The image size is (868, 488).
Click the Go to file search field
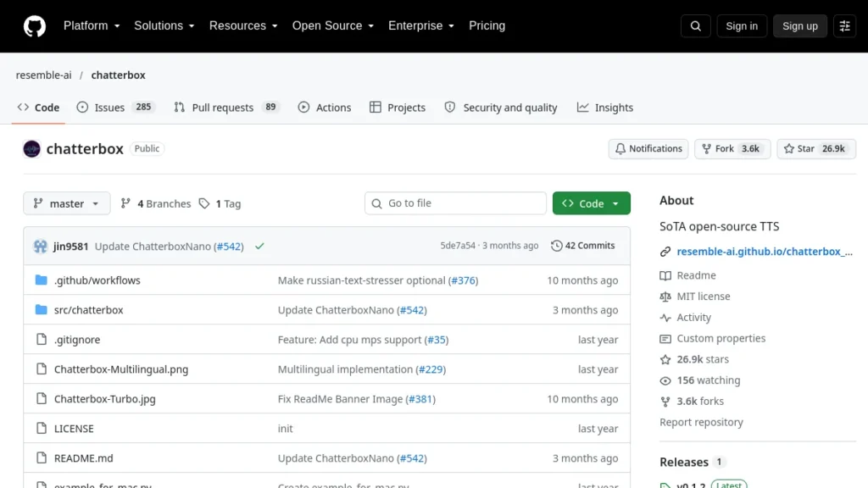coord(455,203)
